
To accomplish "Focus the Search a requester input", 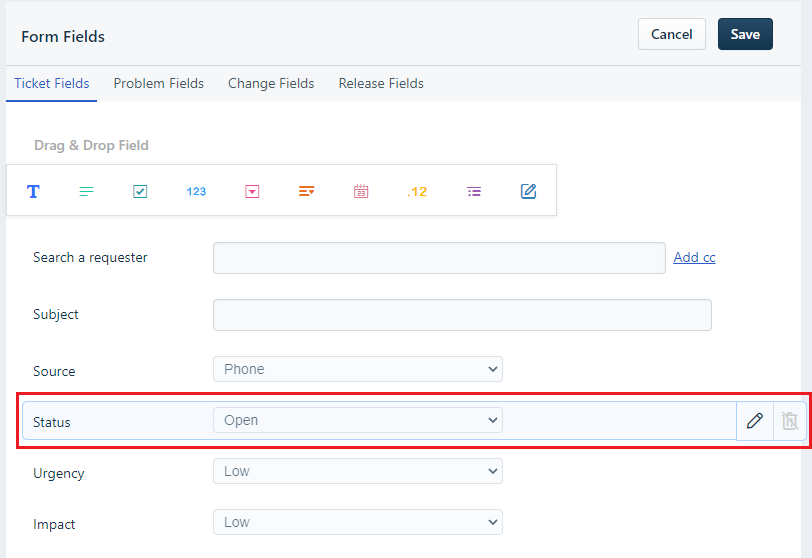I will click(439, 258).
